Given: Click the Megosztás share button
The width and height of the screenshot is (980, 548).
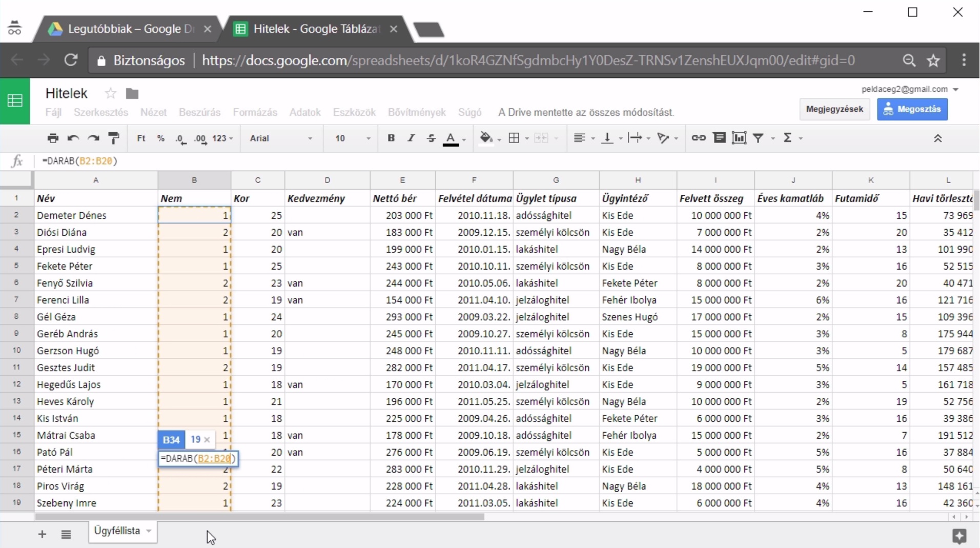Looking at the screenshot, I should (912, 109).
